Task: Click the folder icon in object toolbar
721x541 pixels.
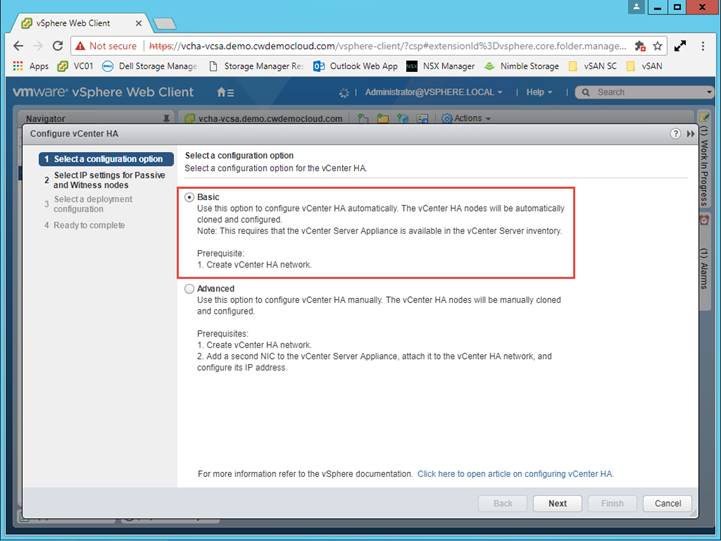Action: pyautogui.click(x=383, y=119)
